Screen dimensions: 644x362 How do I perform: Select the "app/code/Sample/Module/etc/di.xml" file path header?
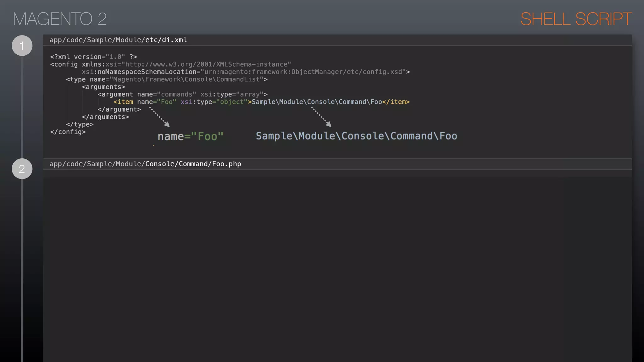click(x=118, y=40)
